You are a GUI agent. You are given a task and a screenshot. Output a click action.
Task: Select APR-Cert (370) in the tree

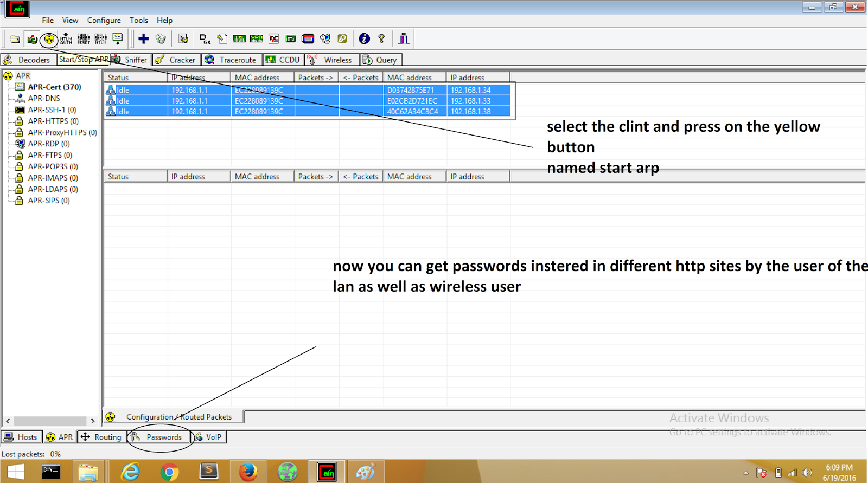[x=54, y=87]
